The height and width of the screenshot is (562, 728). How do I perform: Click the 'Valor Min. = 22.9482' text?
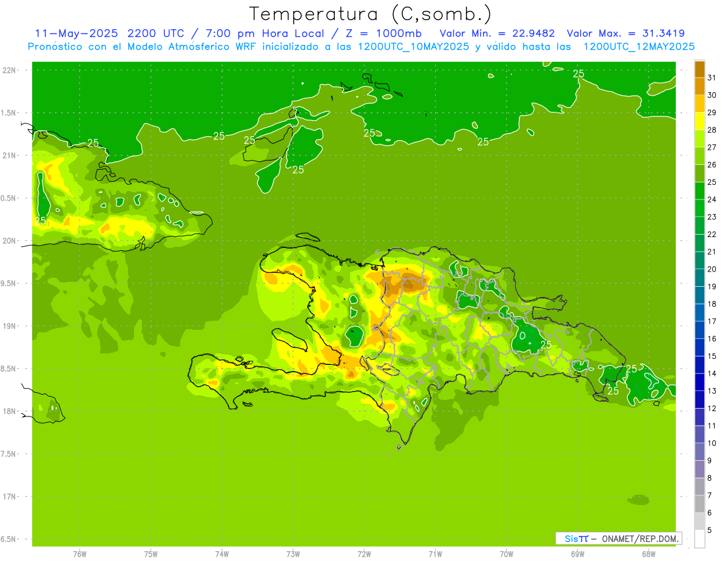(497, 33)
